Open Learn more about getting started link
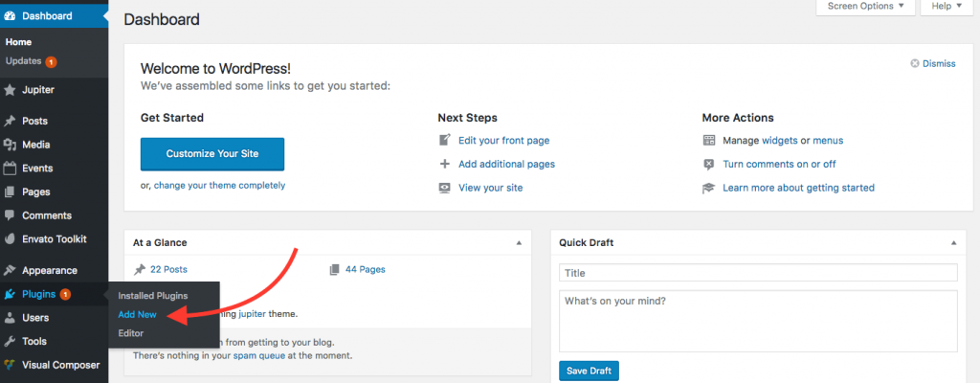The width and height of the screenshot is (980, 383). tap(799, 188)
